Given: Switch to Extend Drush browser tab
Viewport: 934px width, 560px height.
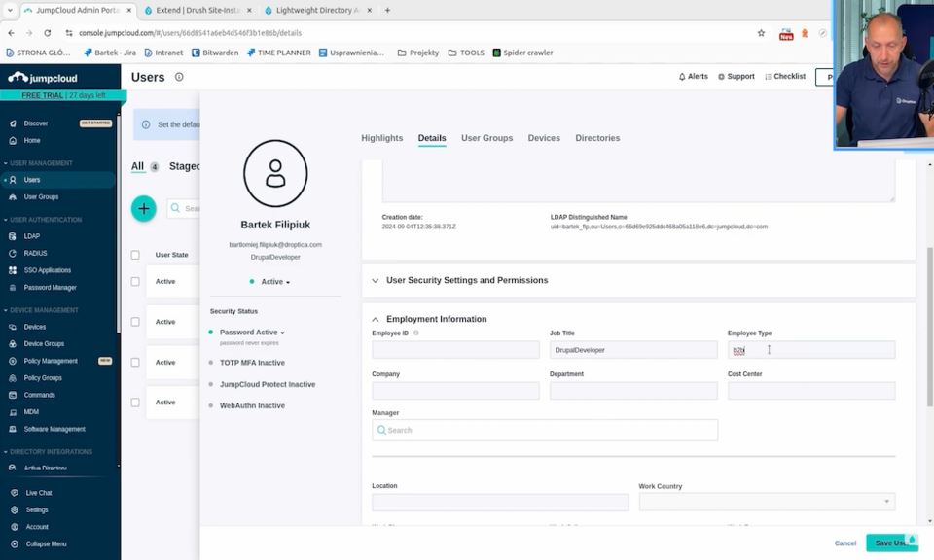Looking at the screenshot, I should point(198,10).
